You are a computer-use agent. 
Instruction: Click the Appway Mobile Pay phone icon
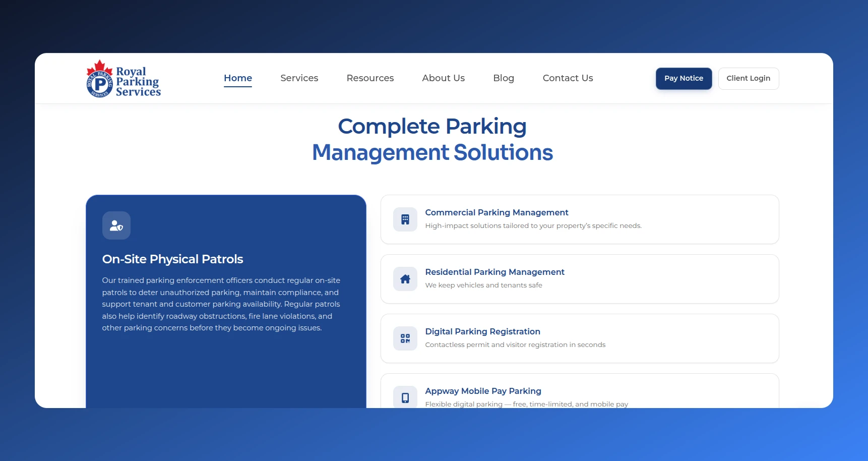(x=405, y=397)
